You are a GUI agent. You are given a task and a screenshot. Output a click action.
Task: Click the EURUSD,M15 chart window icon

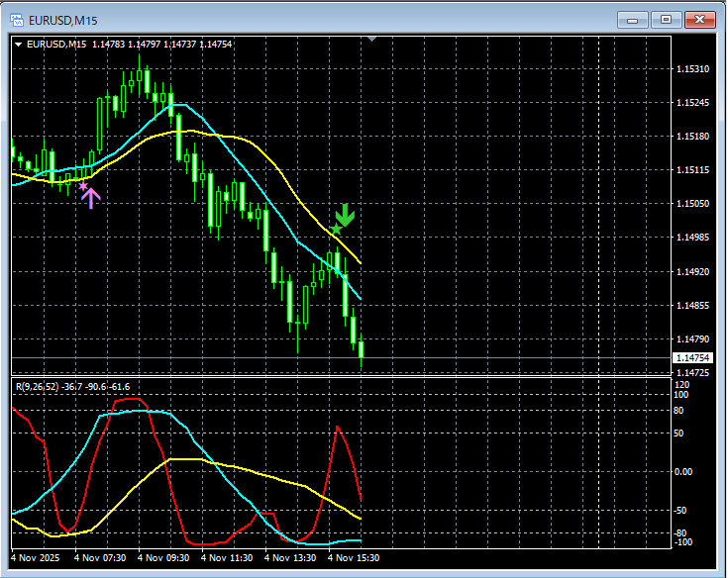click(17, 20)
